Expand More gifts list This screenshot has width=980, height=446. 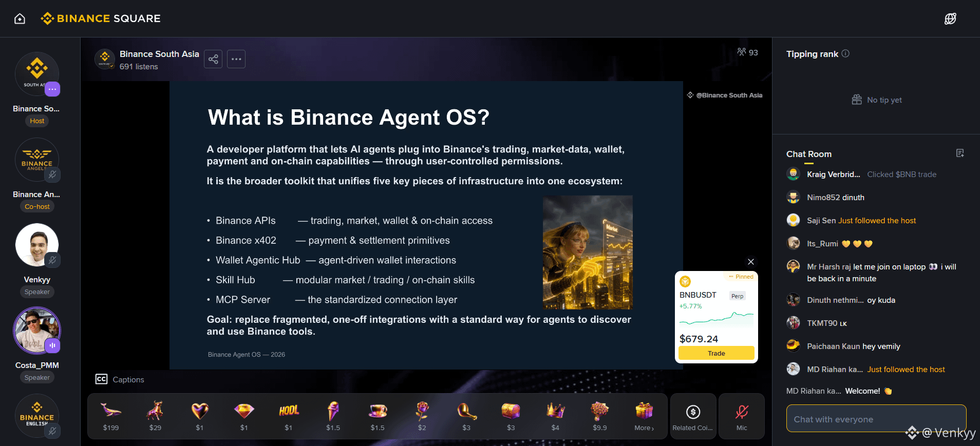pyautogui.click(x=644, y=416)
